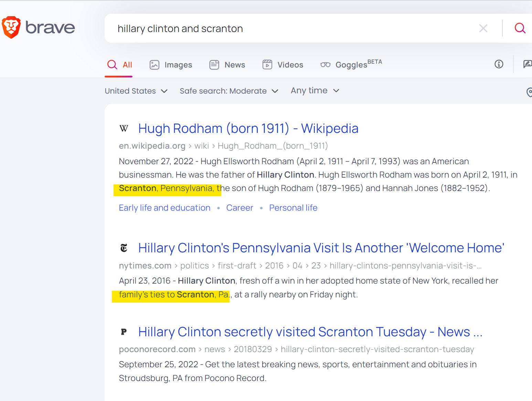Click the feedback icon at far right
Image resolution: width=532 pixels, height=401 pixels.
pyautogui.click(x=528, y=64)
